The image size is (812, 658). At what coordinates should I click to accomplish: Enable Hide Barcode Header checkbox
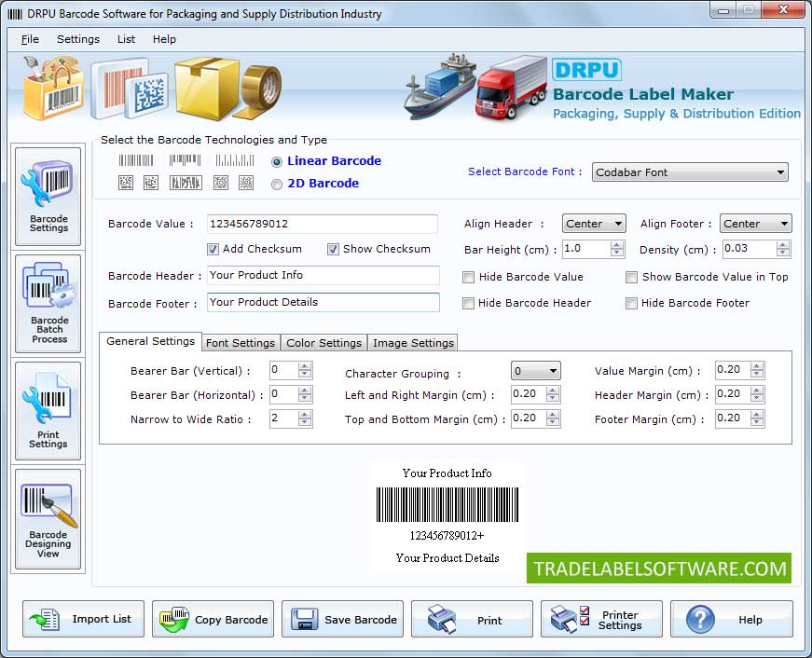pos(468,304)
